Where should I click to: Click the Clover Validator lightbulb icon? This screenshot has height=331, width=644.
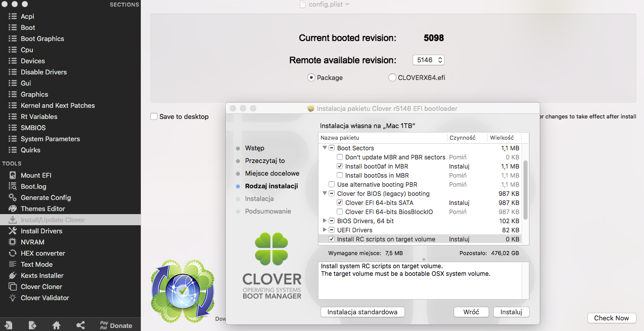point(13,298)
